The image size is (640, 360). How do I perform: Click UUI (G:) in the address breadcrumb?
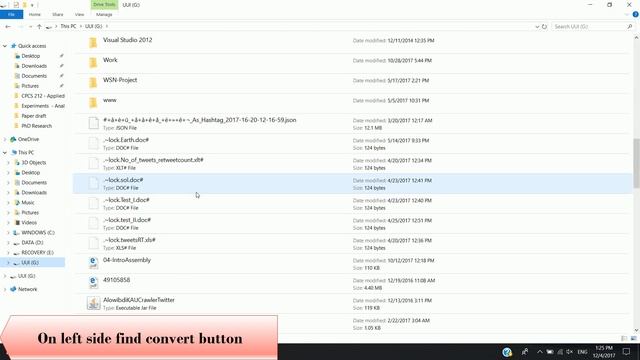[x=93, y=26]
